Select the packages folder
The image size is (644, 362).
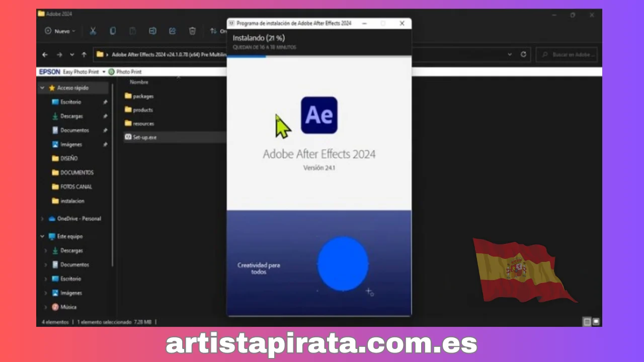tap(139, 96)
